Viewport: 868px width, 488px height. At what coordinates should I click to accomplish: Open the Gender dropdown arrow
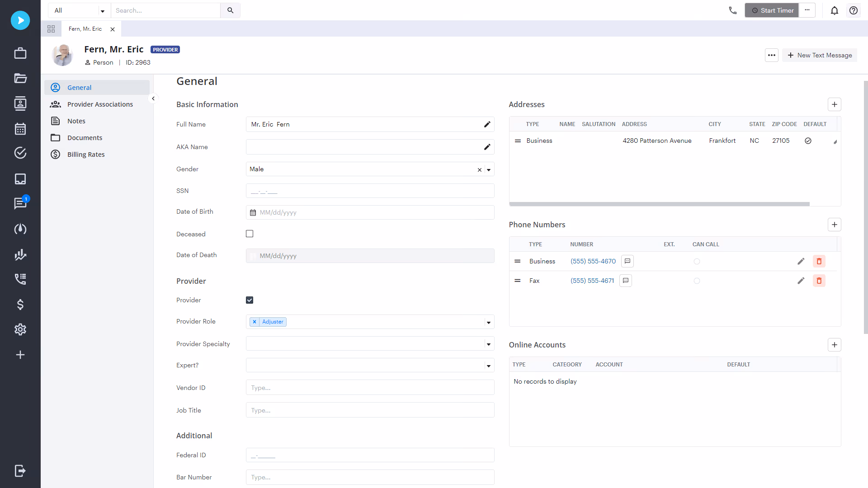[489, 169]
